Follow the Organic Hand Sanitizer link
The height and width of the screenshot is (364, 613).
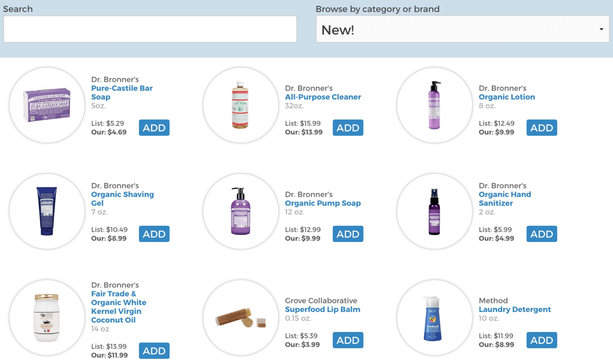tap(505, 199)
